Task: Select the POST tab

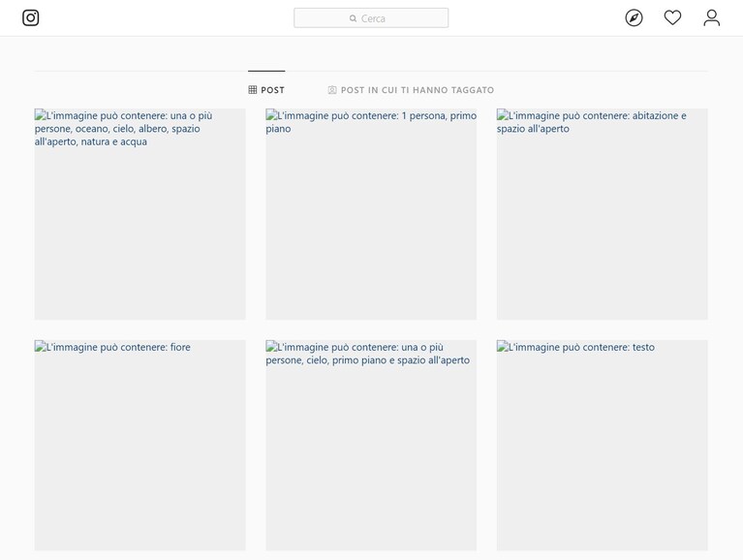Action: (x=266, y=89)
